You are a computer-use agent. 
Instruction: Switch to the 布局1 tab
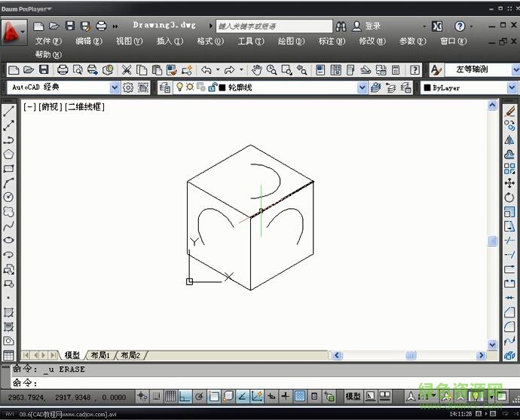(99, 355)
